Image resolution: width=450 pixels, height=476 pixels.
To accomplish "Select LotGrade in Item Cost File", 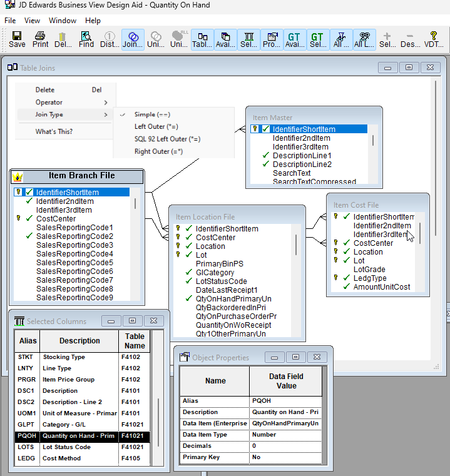I will point(369,269).
